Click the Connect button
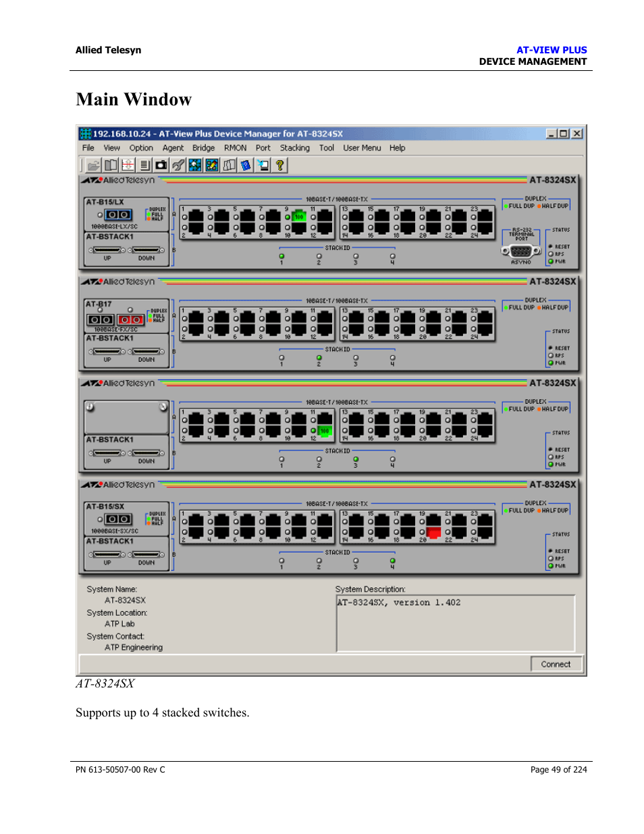The height and width of the screenshot is (834, 644). (x=556, y=664)
